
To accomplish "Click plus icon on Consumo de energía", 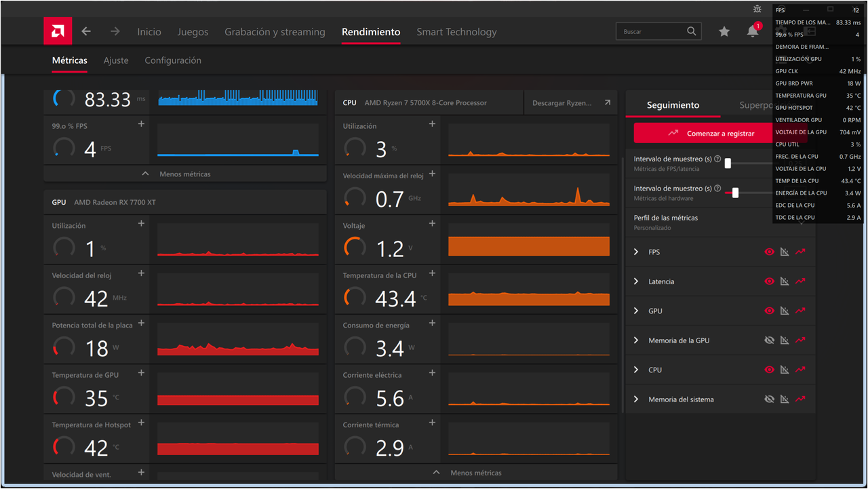I will (x=432, y=324).
